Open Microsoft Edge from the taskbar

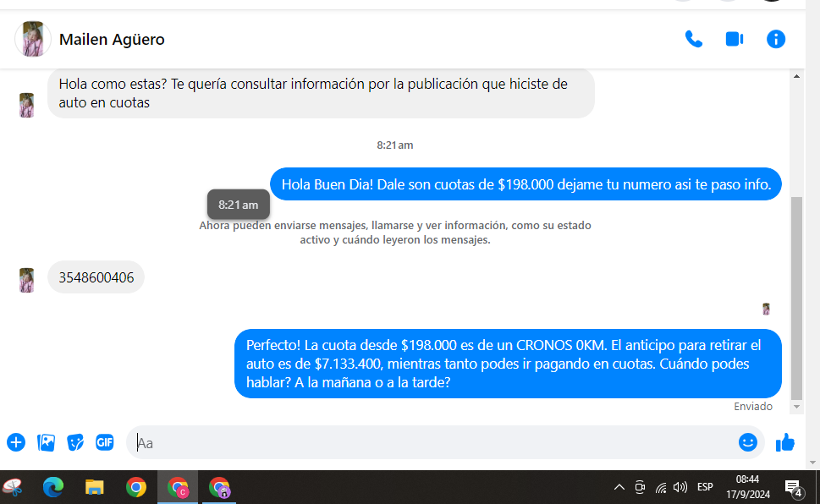click(53, 487)
